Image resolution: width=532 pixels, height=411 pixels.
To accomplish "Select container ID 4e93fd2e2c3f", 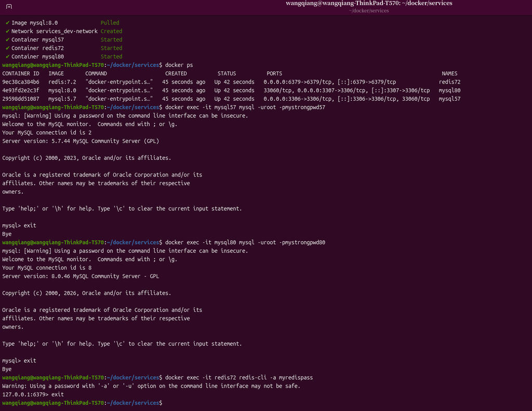I will tap(21, 90).
